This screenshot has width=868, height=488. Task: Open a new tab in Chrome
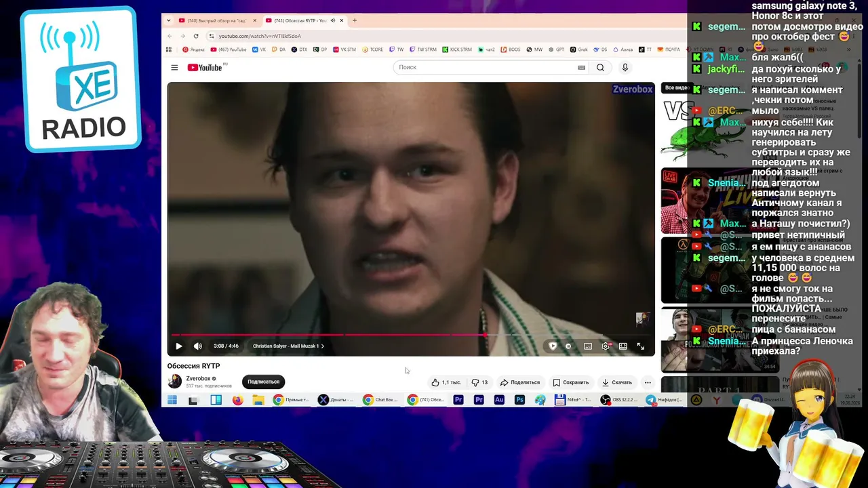coord(355,20)
